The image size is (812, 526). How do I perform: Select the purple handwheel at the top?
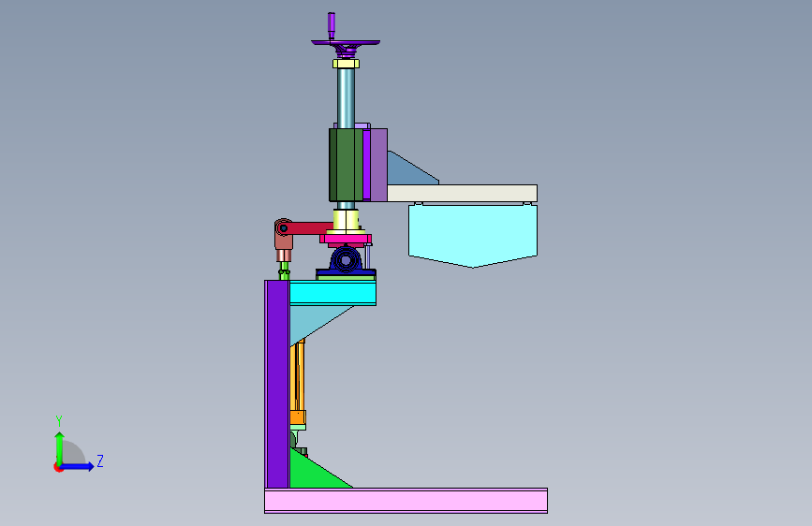pos(346,42)
